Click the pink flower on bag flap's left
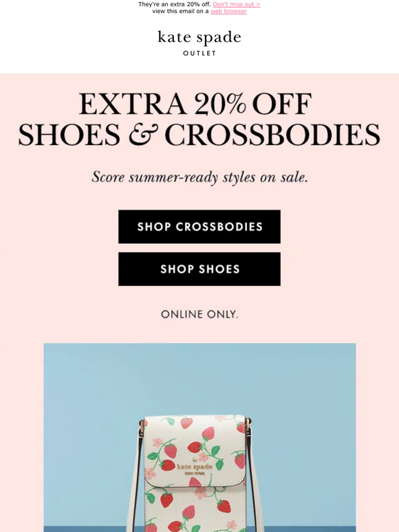This screenshot has height=532, width=399. click(158, 443)
